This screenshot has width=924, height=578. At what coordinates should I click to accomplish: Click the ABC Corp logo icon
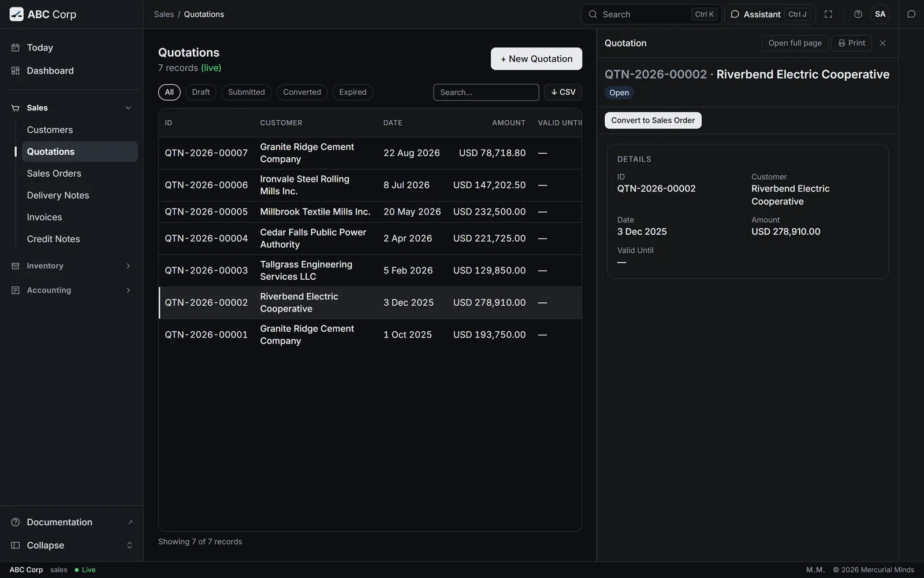point(17,14)
